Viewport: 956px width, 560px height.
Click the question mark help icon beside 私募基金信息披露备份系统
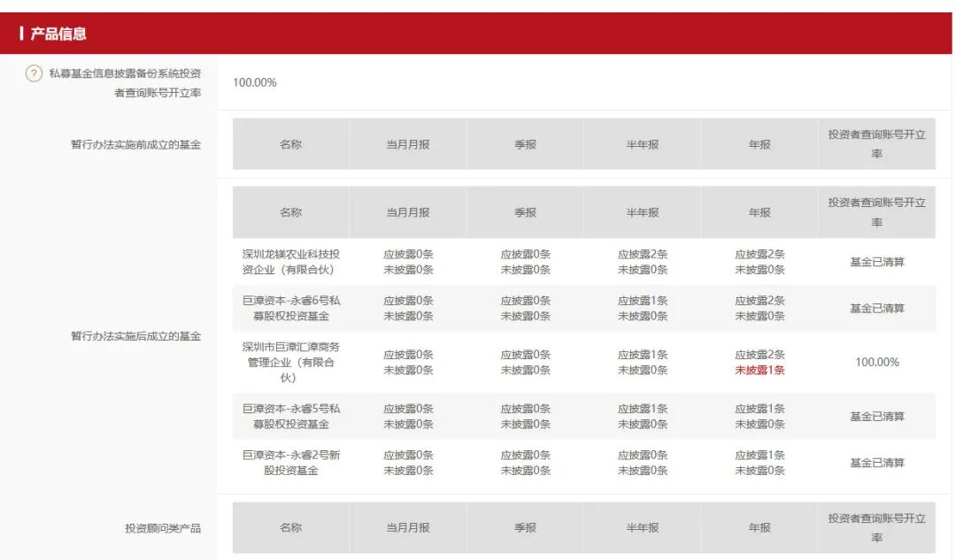click(x=34, y=73)
